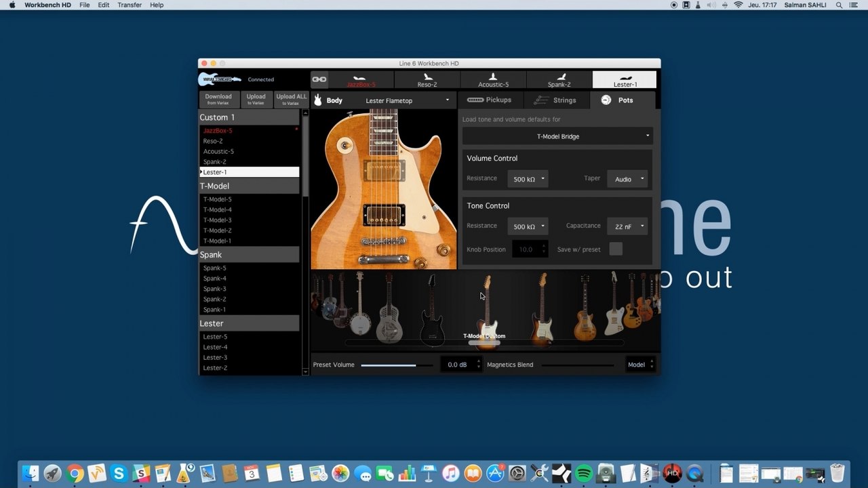The height and width of the screenshot is (488, 868).
Task: Open Keynote from the dock
Action: tap(429, 473)
